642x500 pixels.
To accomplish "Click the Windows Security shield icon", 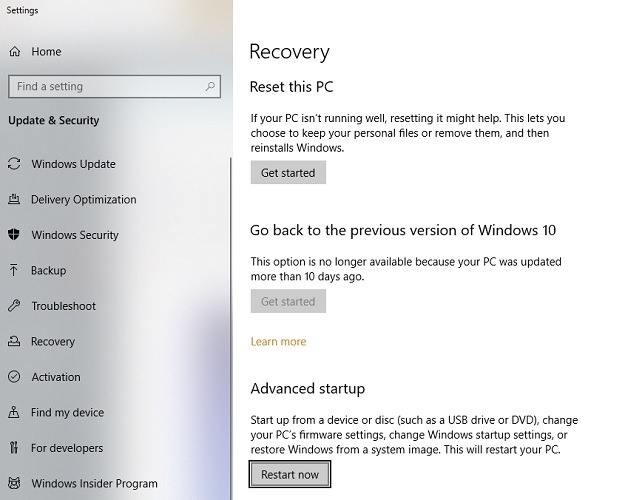I will pyautogui.click(x=14, y=235).
